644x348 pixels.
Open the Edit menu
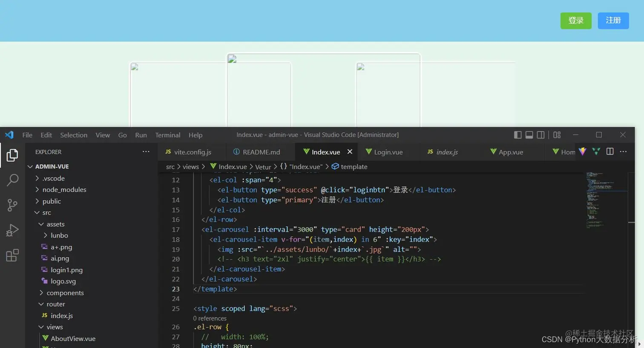pos(46,135)
